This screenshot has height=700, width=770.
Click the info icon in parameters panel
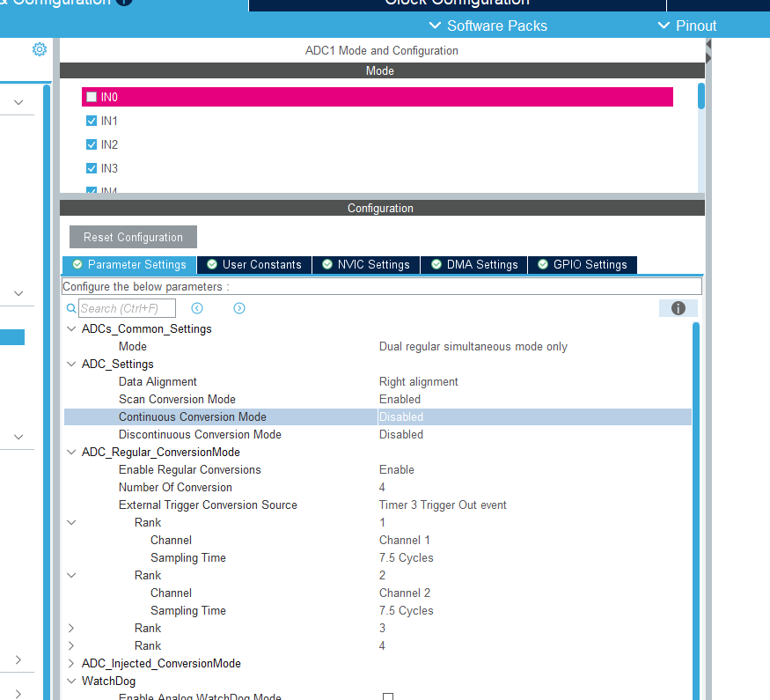pos(678,308)
